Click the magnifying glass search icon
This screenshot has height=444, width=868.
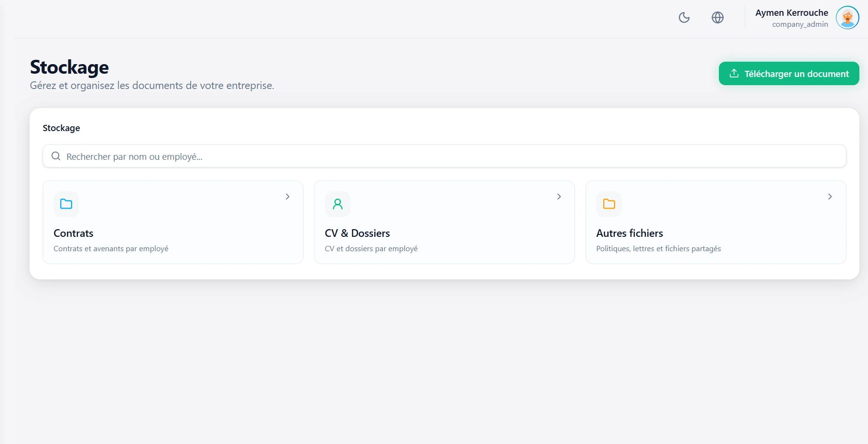click(x=56, y=156)
